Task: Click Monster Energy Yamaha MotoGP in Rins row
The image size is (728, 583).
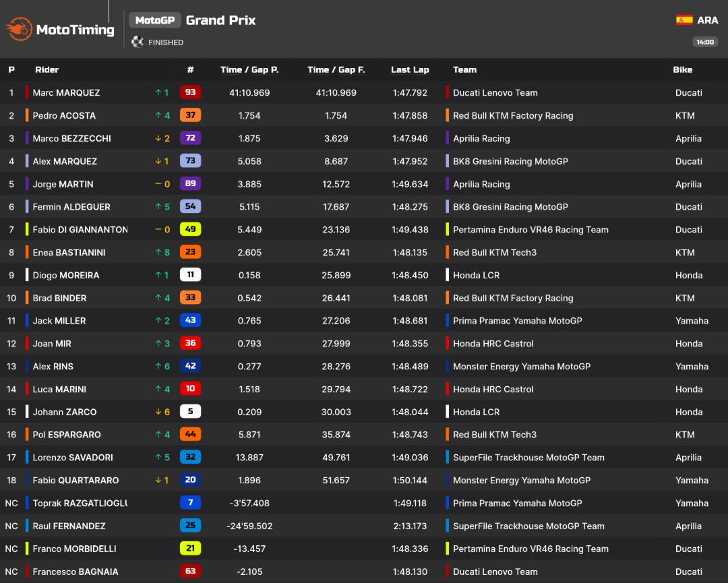Action: (x=522, y=367)
